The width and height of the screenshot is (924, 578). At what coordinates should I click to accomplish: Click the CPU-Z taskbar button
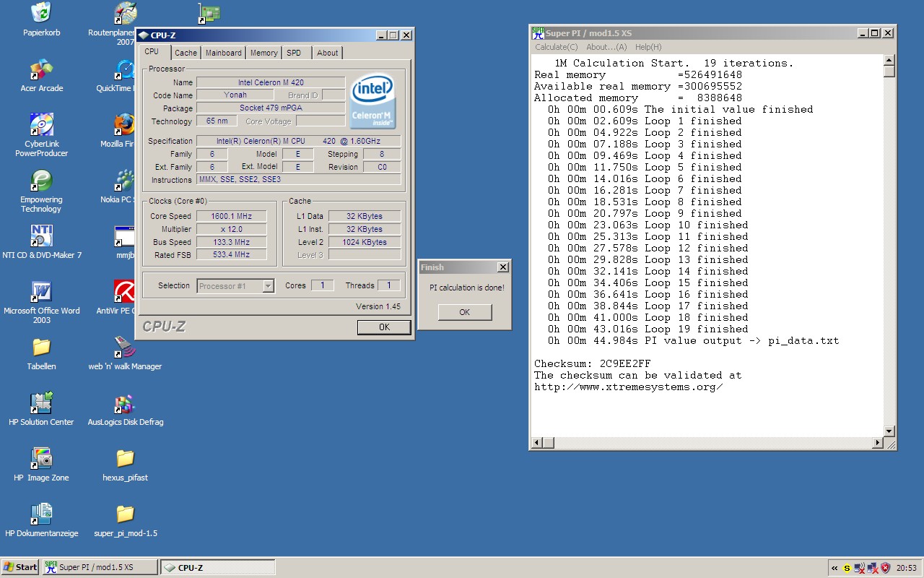pyautogui.click(x=217, y=567)
